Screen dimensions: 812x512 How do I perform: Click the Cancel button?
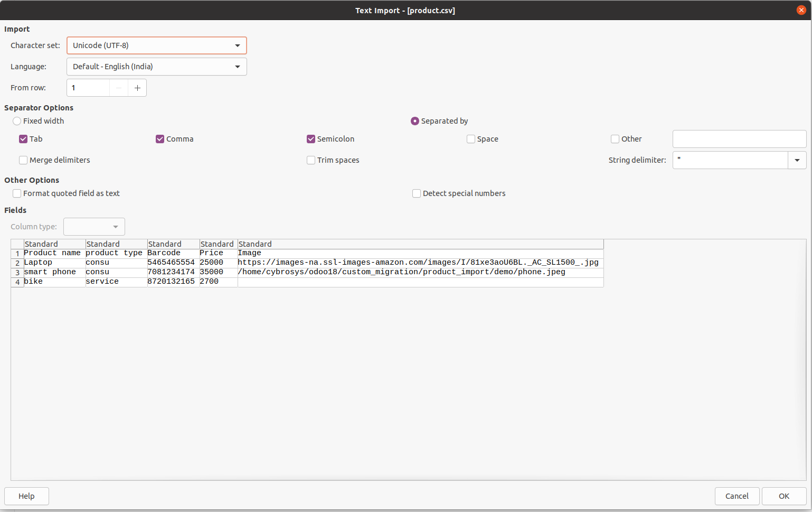pyautogui.click(x=737, y=496)
